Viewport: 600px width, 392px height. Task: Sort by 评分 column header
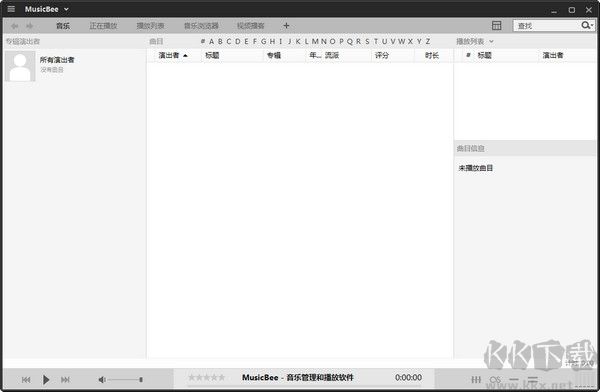(382, 56)
